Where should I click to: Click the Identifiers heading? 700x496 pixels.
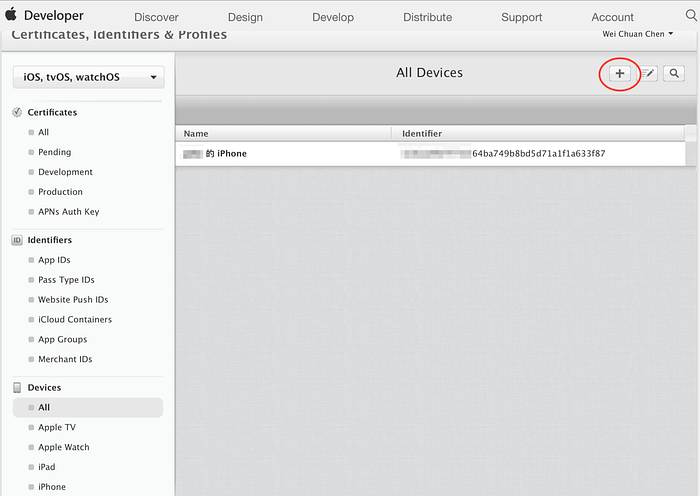tap(50, 240)
